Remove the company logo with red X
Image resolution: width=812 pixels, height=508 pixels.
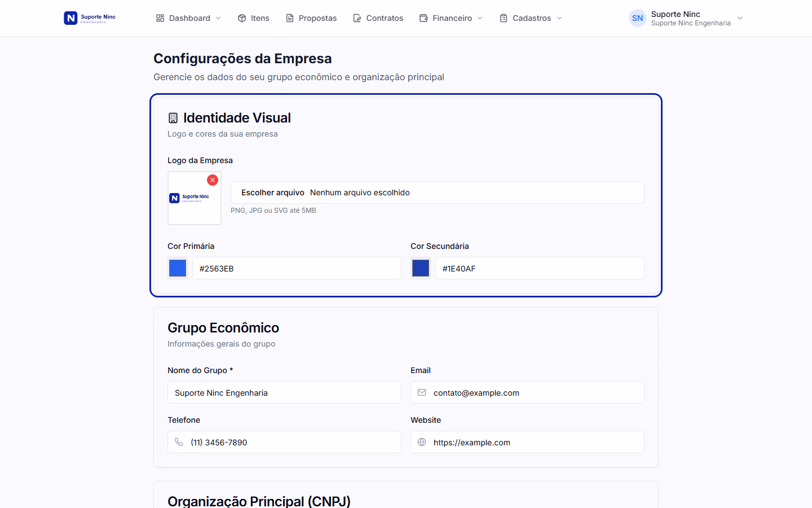(213, 180)
